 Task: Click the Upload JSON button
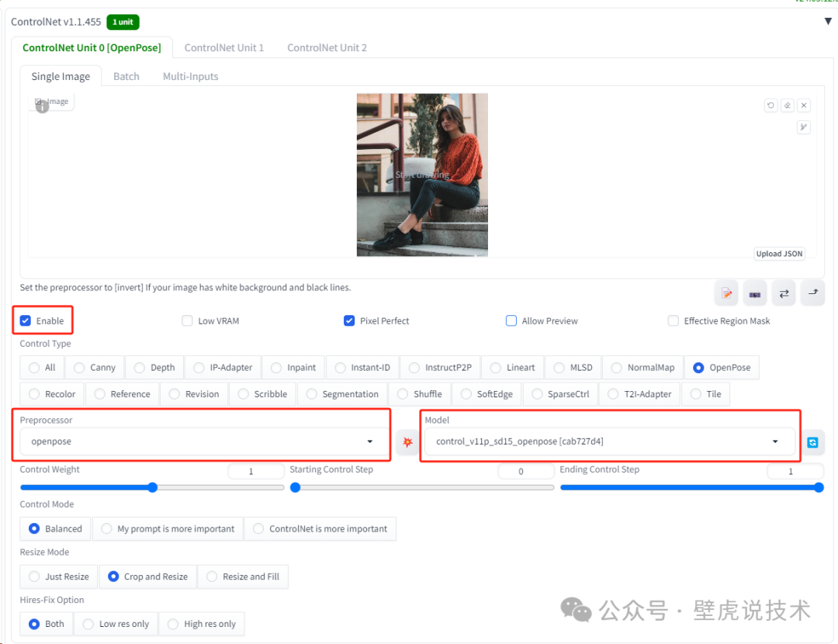tap(779, 254)
